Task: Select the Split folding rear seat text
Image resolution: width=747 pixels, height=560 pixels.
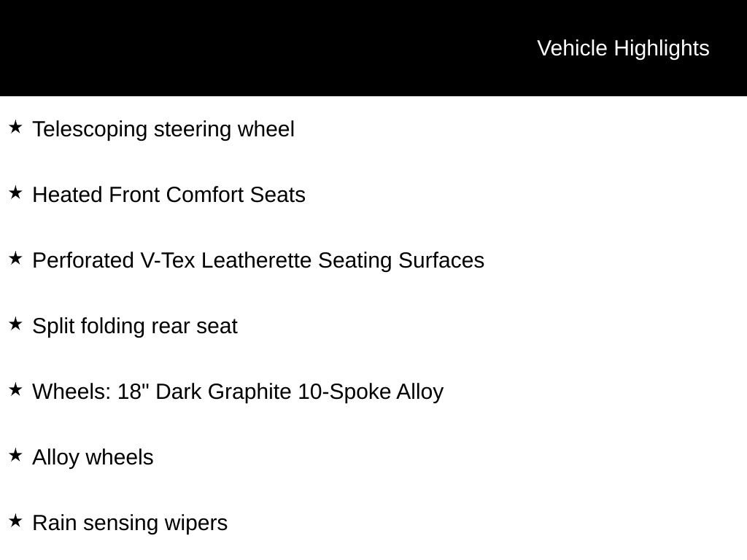Action: pos(135,326)
